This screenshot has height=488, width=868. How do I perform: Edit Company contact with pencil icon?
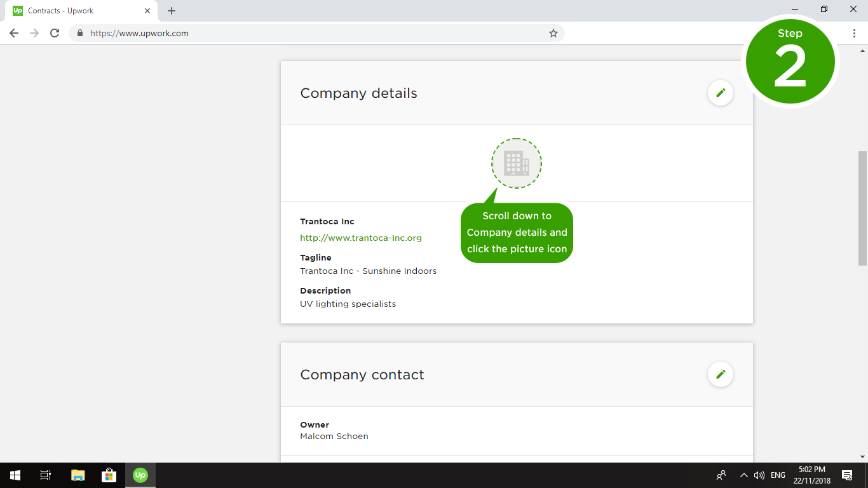720,374
